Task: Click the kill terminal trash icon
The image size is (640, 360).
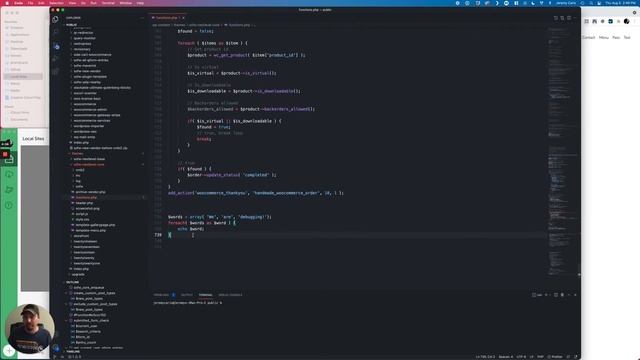Action: [562, 295]
